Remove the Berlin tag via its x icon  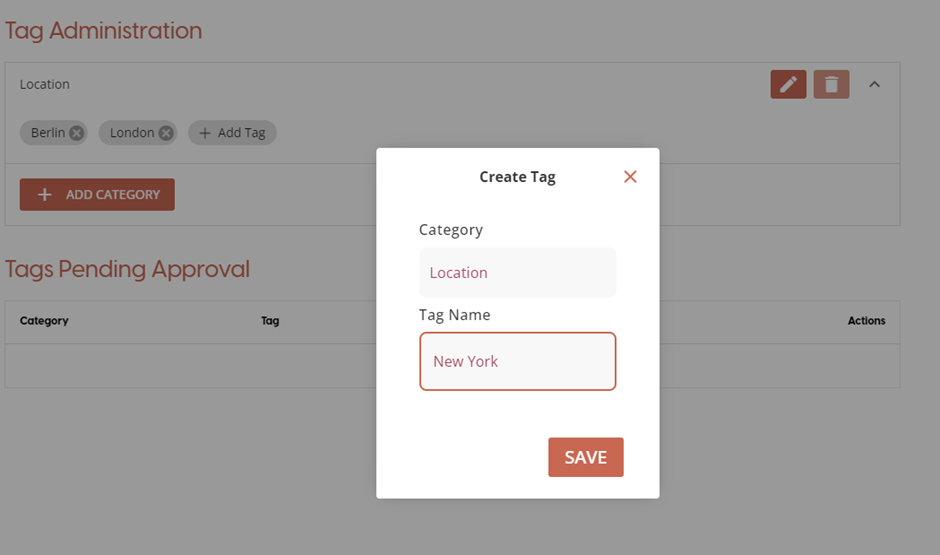(77, 133)
